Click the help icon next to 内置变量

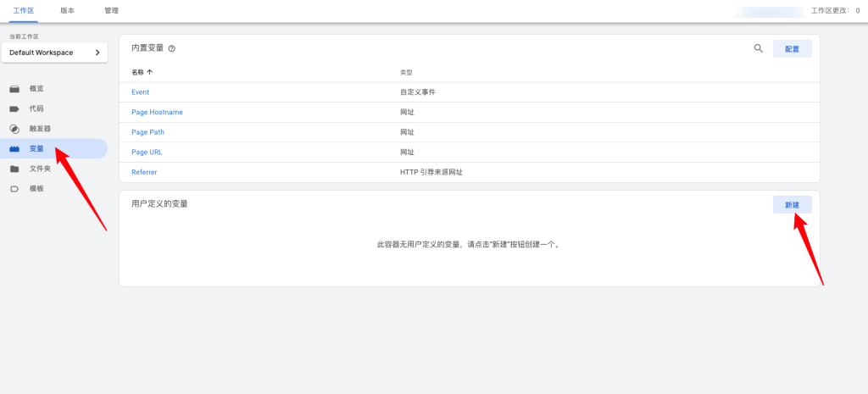[171, 48]
